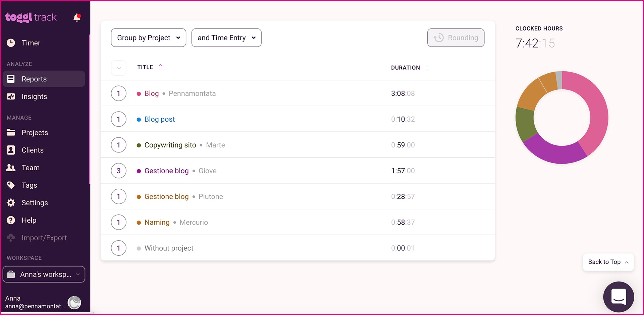Click the notification bell icon
This screenshot has height=315, width=644.
[77, 17]
